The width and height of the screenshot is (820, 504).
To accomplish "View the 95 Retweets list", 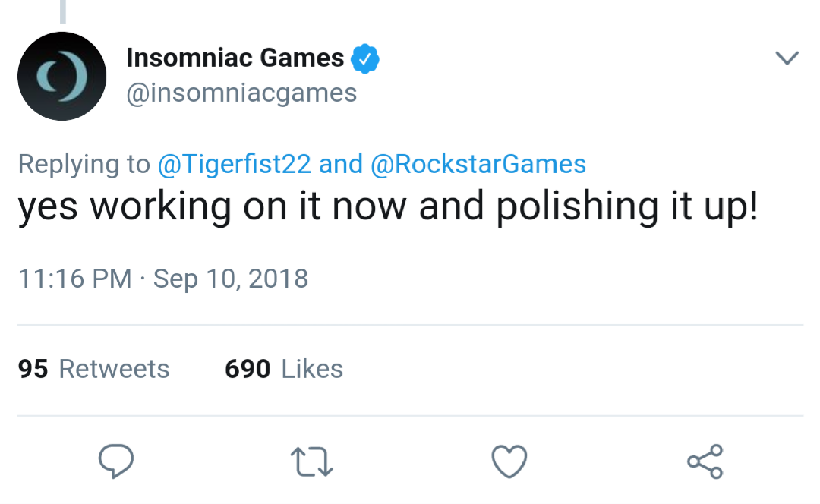I will [x=93, y=369].
